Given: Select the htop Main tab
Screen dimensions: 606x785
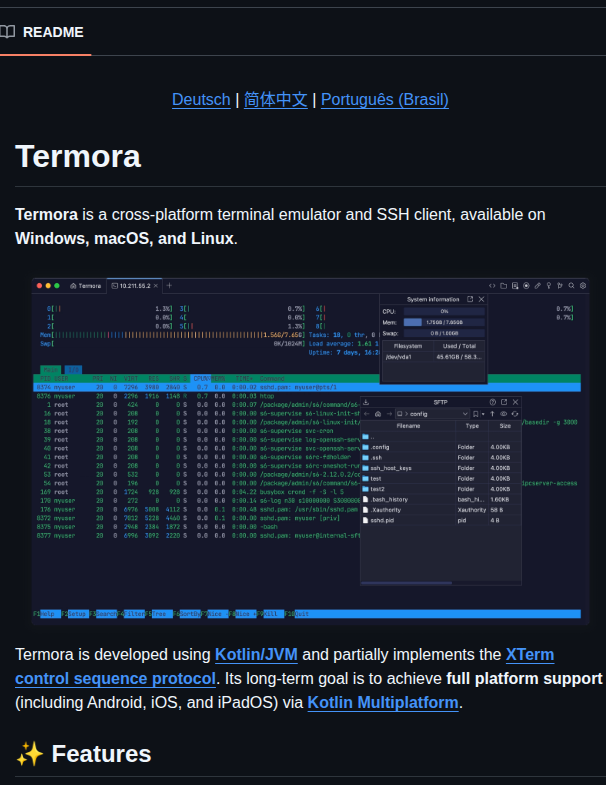Looking at the screenshot, I should pyautogui.click(x=50, y=370).
